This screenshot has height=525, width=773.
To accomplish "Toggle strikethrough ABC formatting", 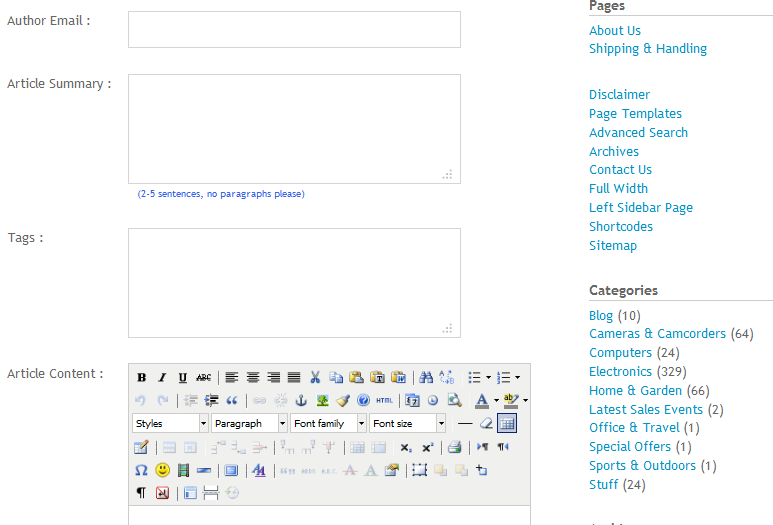I will 204,378.
